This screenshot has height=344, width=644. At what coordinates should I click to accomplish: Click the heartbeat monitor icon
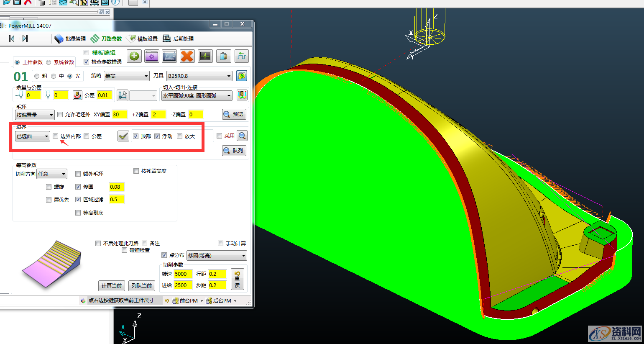click(205, 56)
